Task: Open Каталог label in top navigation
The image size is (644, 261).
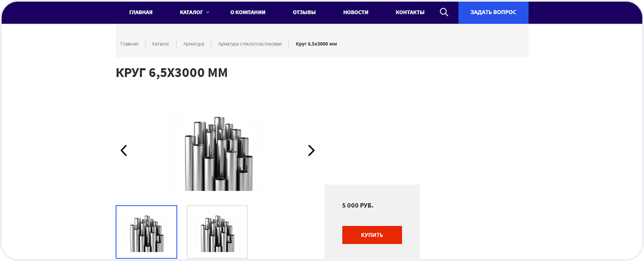Action: point(191,12)
